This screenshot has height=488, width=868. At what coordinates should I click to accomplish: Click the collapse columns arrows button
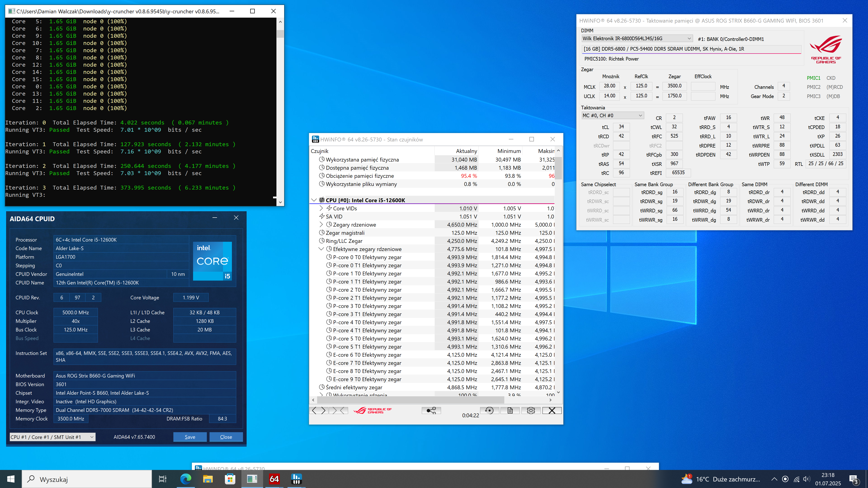click(339, 410)
